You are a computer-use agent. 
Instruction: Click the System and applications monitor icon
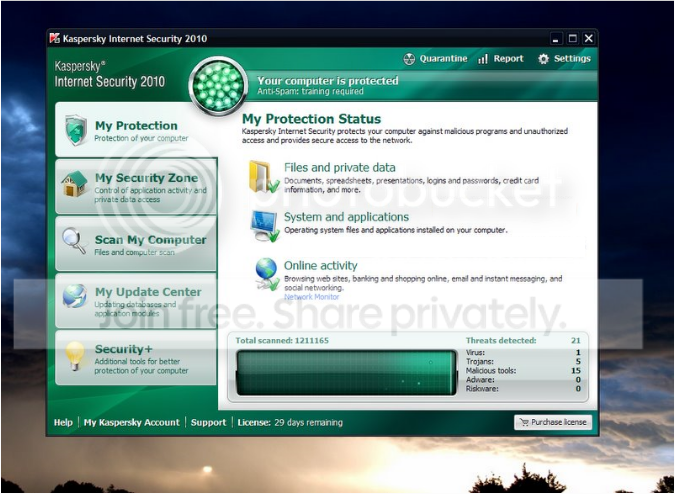tap(265, 226)
